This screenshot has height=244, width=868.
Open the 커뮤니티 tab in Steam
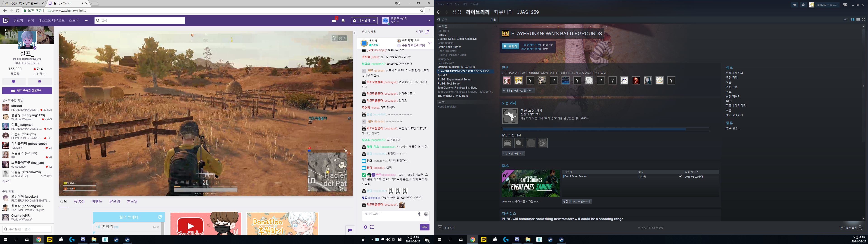(503, 12)
